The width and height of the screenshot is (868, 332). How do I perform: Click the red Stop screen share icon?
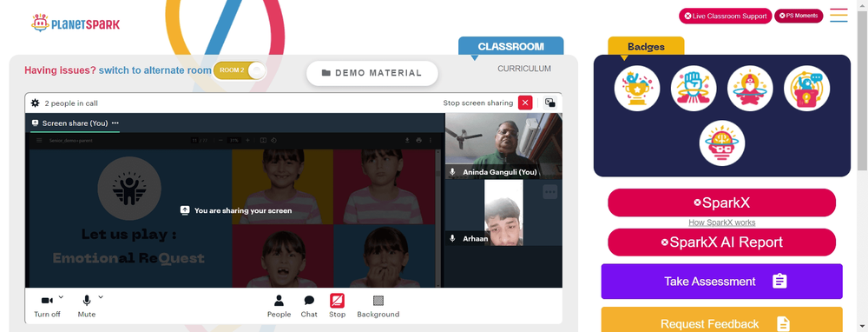[x=337, y=301]
